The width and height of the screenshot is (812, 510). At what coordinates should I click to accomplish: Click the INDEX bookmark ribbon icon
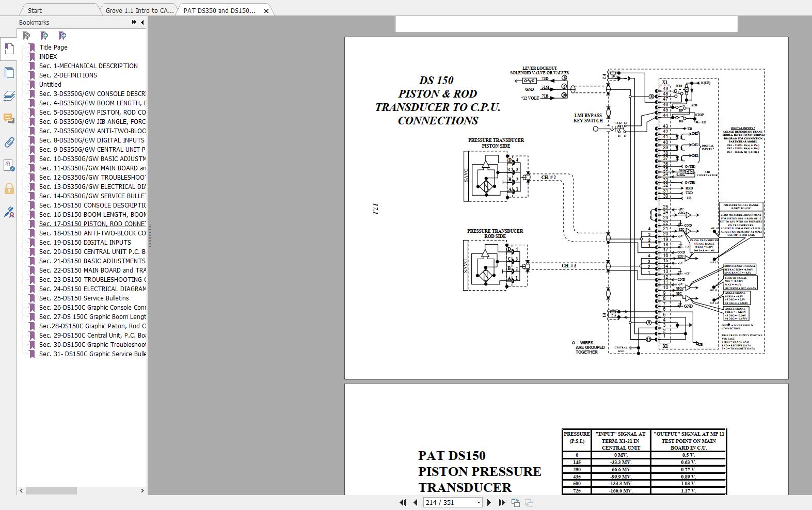point(32,57)
